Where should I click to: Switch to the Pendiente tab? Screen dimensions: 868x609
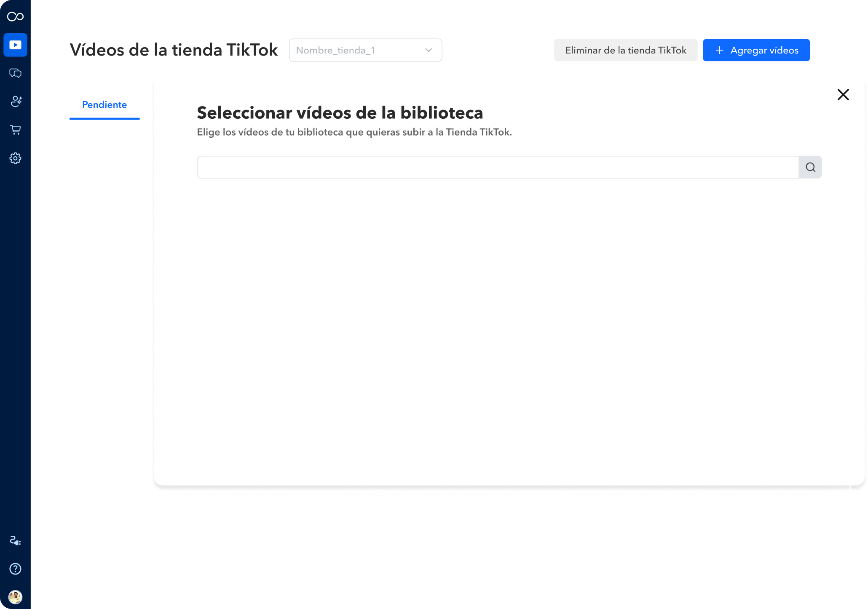104,105
